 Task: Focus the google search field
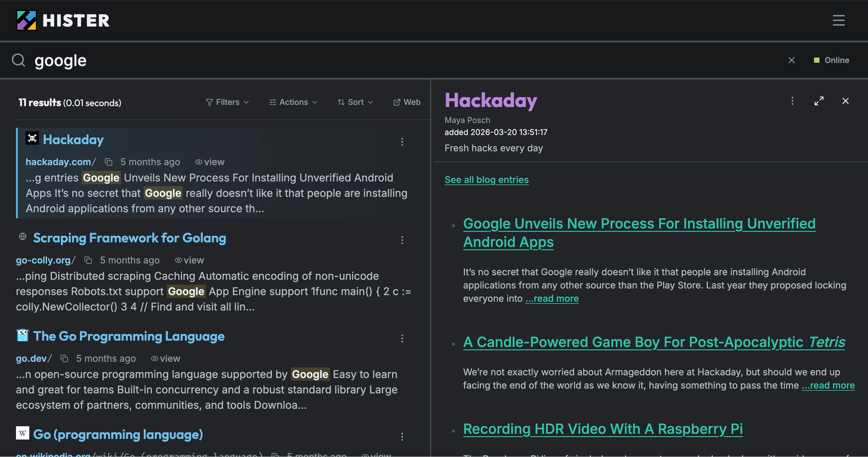404,60
